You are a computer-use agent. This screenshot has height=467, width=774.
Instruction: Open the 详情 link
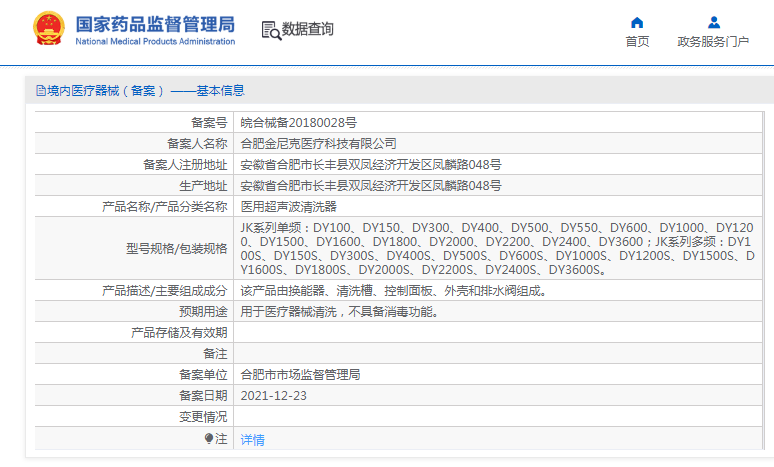(x=252, y=439)
